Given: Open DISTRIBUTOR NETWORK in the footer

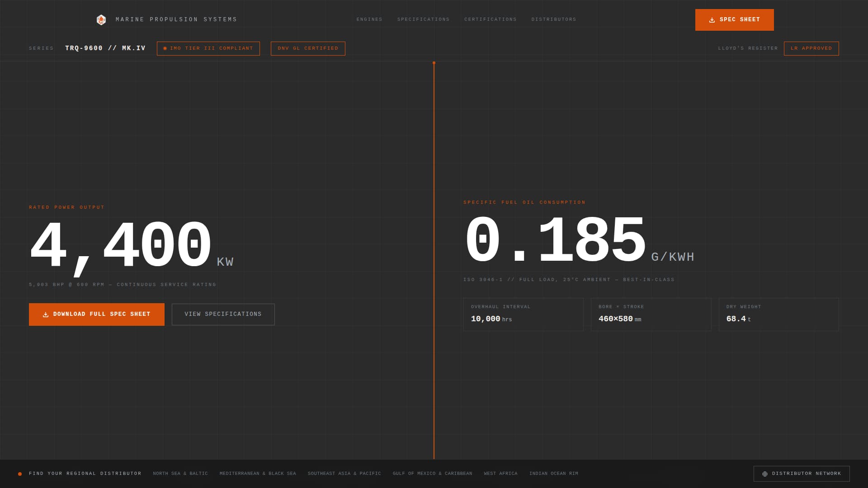Looking at the screenshot, I should [x=801, y=474].
